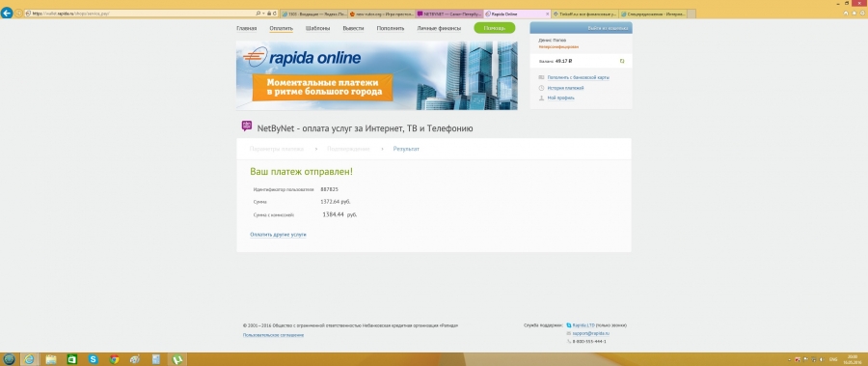
Task: Open uTorrent from the taskbar
Action: tap(177, 359)
